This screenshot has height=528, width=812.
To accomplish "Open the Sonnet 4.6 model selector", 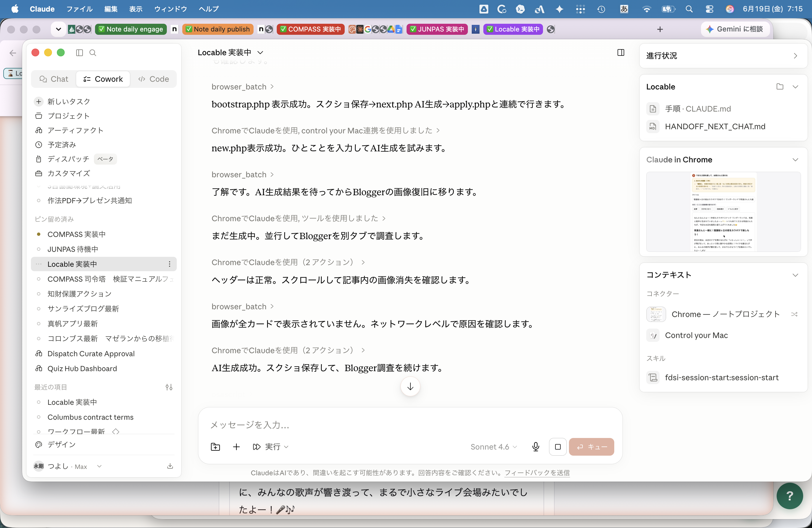I will click(493, 447).
